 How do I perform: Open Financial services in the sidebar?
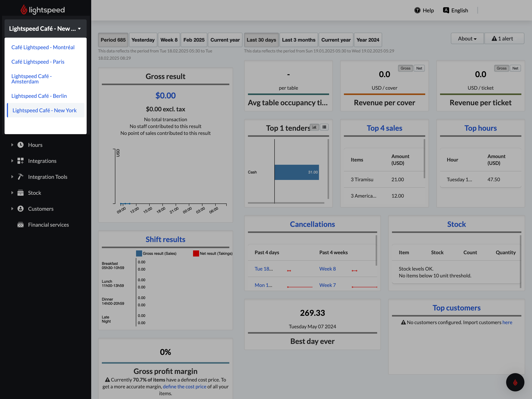[48, 225]
